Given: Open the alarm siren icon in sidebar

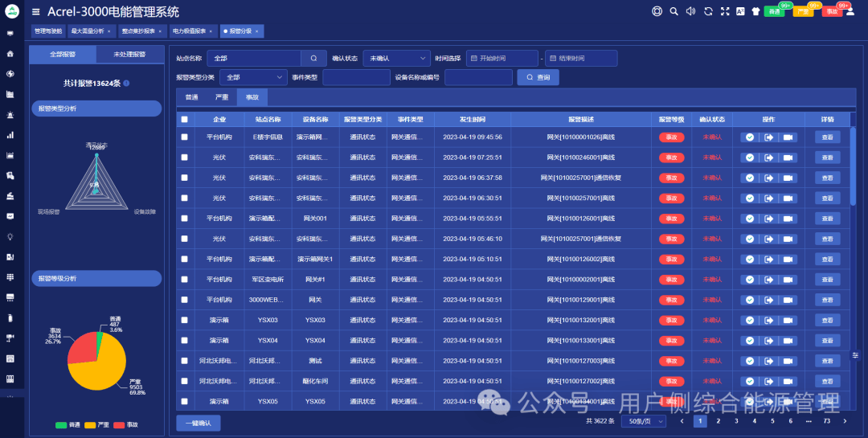Looking at the screenshot, I should 10,115.
